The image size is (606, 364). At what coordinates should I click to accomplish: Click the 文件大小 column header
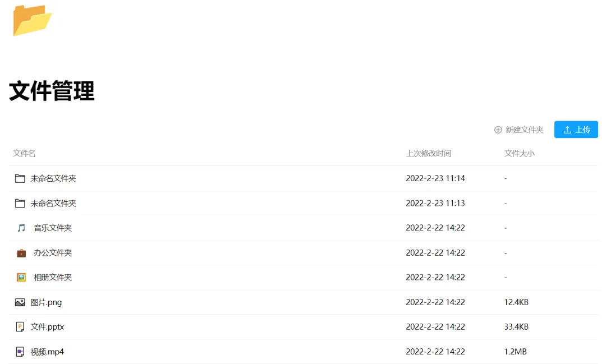pos(519,153)
